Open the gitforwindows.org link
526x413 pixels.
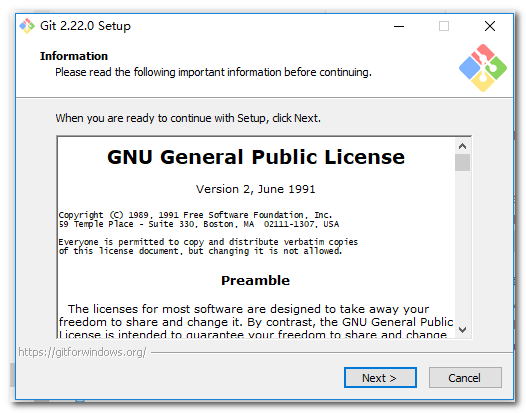click(x=82, y=352)
